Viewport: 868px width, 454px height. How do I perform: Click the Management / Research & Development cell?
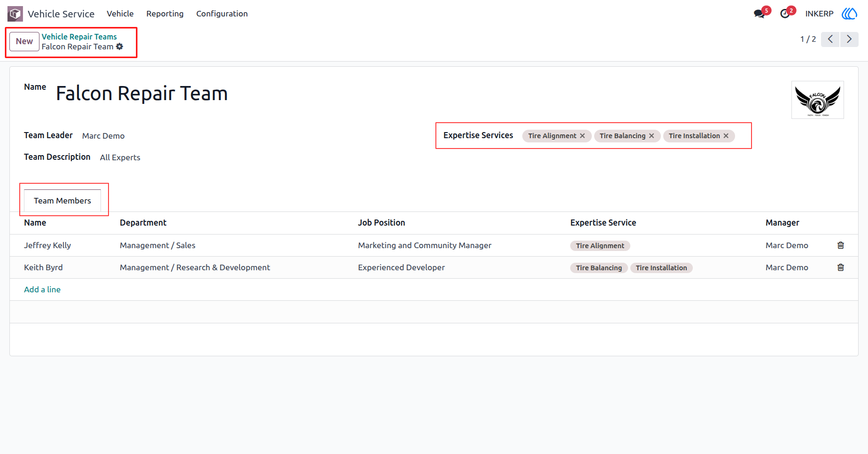pyautogui.click(x=195, y=267)
